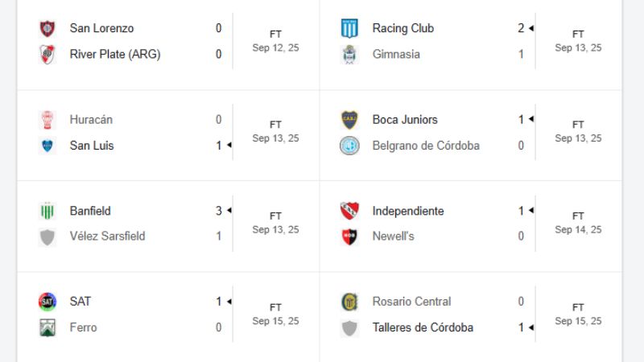Click the Boca Juniors crest icon
This screenshot has width=644, height=362.
click(349, 119)
